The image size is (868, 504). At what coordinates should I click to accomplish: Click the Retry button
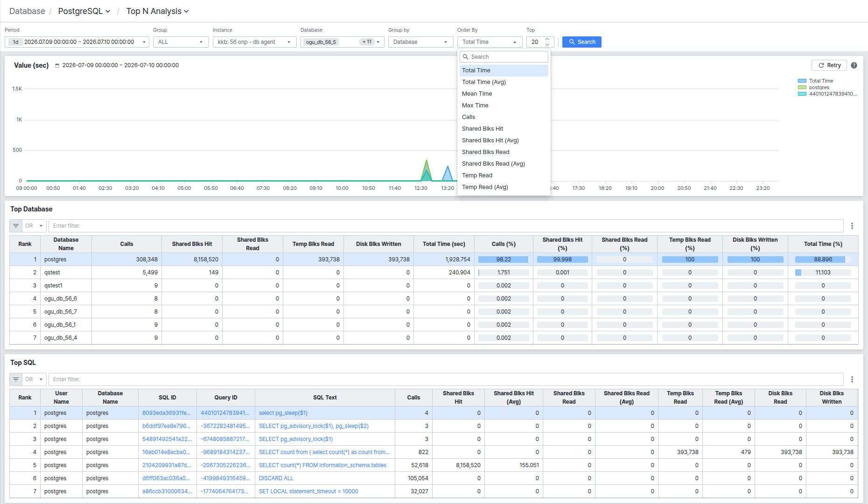(830, 65)
